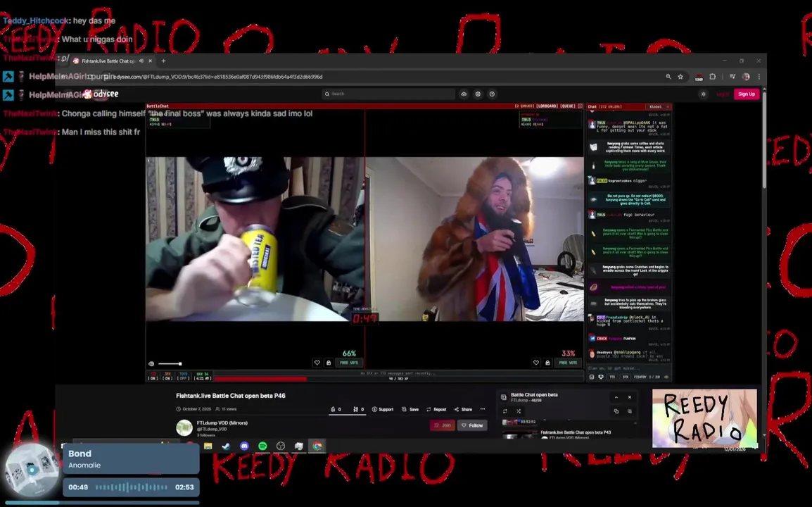Join the FTLdump VOD channel membership
Image resolution: width=812 pixels, height=507 pixels.
pyautogui.click(x=443, y=425)
